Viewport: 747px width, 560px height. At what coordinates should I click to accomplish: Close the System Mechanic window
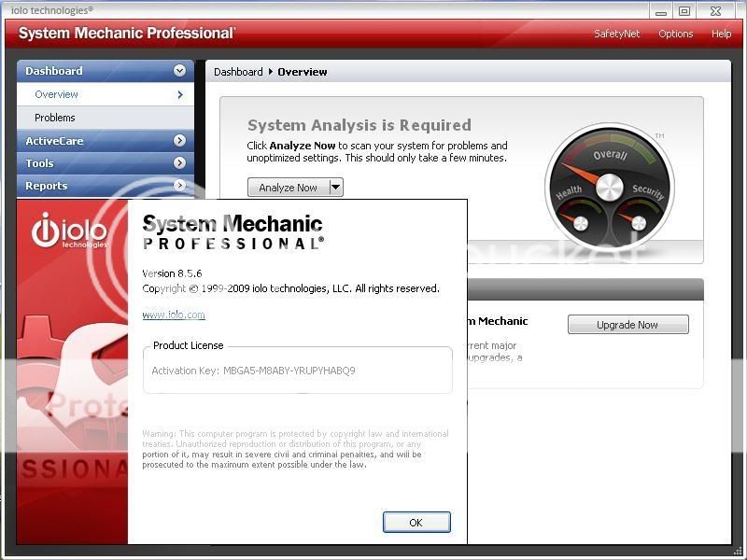click(715, 11)
